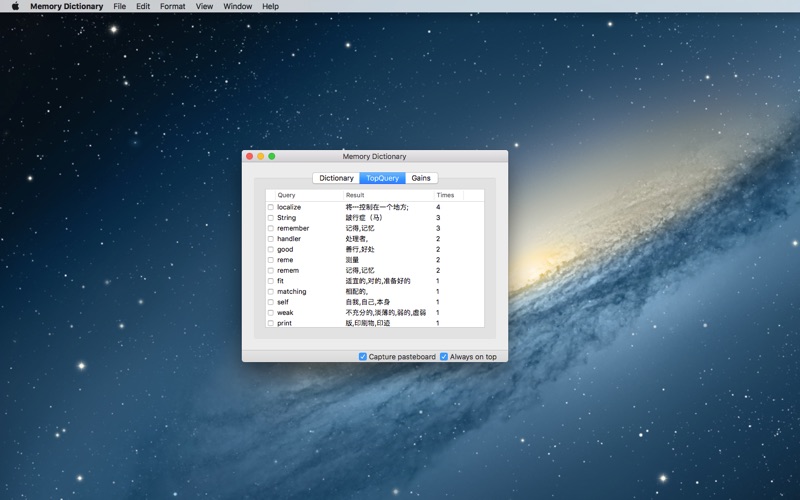Open the View menu
800x500 pixels.
coord(204,6)
